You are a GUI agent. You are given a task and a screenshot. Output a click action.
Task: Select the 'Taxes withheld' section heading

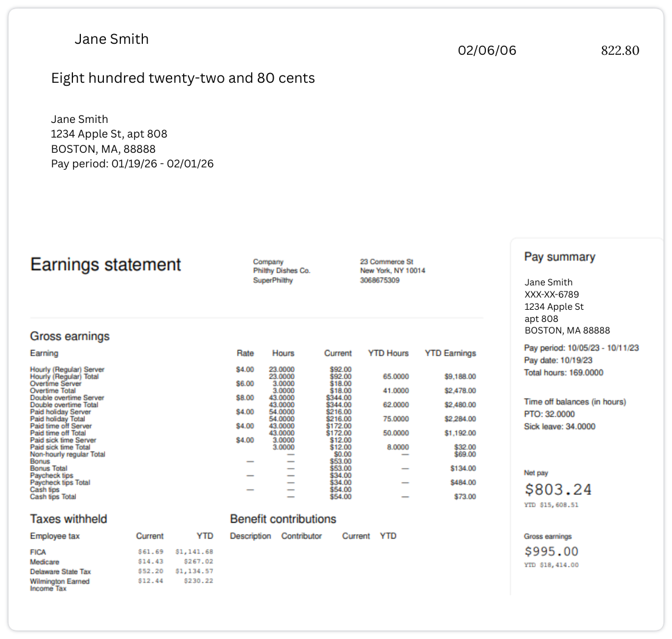point(69,519)
